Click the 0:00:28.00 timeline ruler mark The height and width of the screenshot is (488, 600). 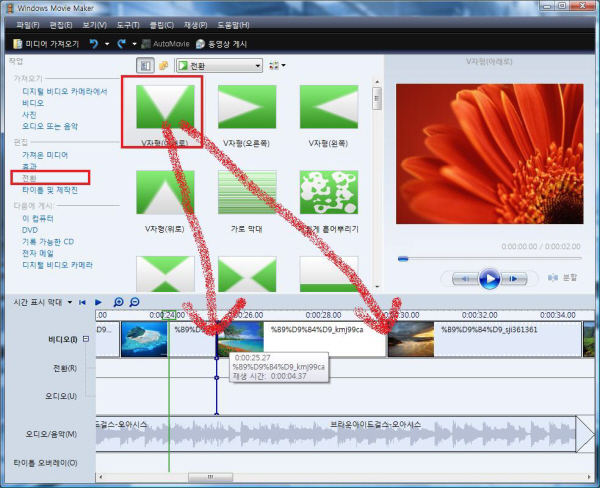point(323,315)
